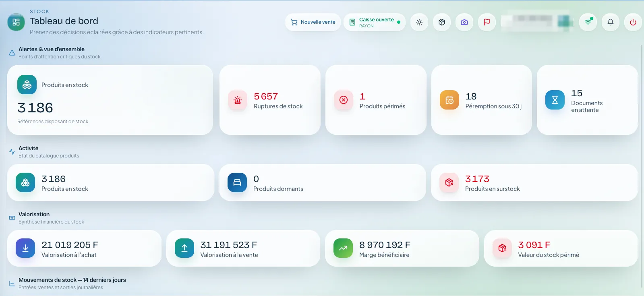The image size is (644, 296).
Task: Open the Nouvelle vente button
Action: point(313,22)
